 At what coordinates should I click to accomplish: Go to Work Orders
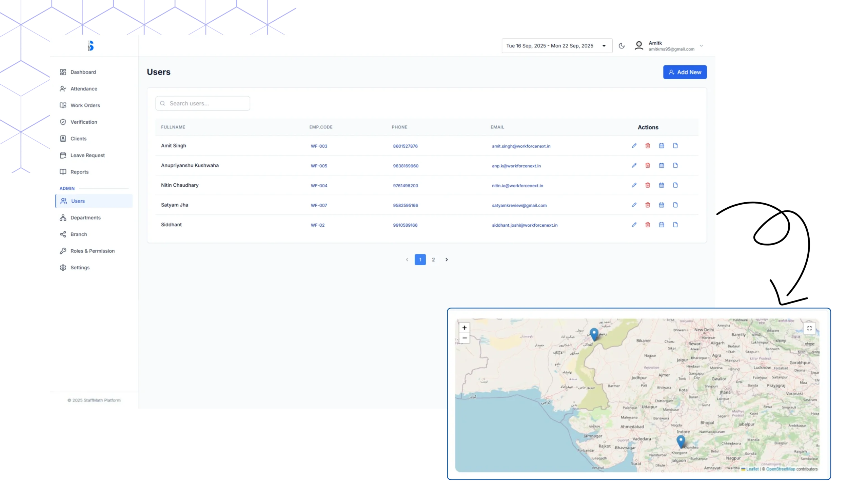85,105
